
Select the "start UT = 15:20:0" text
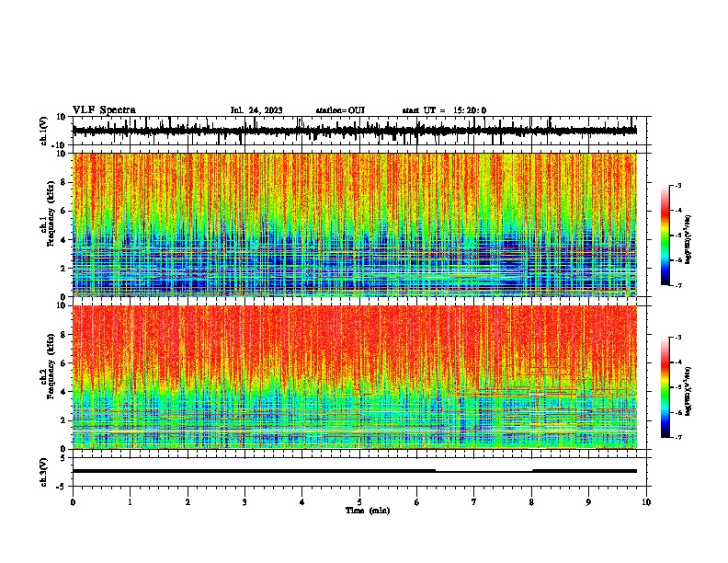coord(444,110)
